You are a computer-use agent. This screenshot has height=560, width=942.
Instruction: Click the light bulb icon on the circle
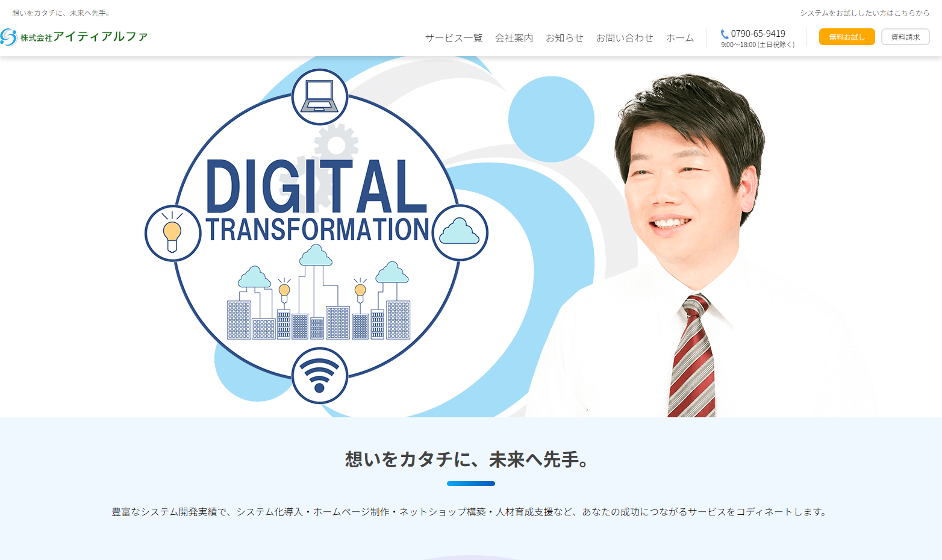(173, 233)
